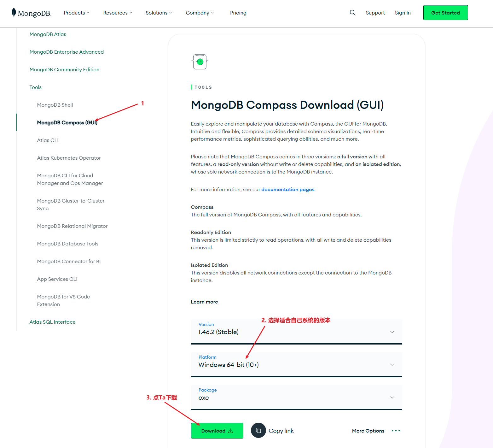Expand the Solutions menu
Viewport: 493px width, 448px height.
tap(159, 13)
